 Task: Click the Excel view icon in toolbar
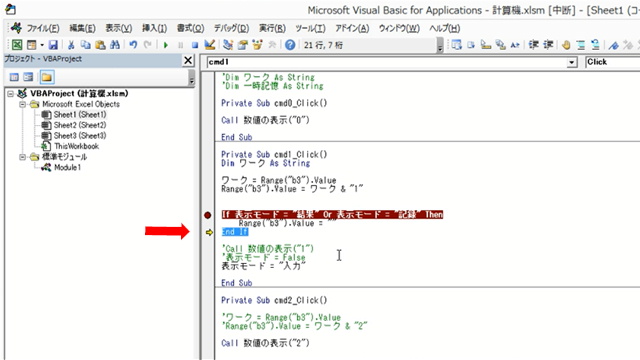point(17,45)
